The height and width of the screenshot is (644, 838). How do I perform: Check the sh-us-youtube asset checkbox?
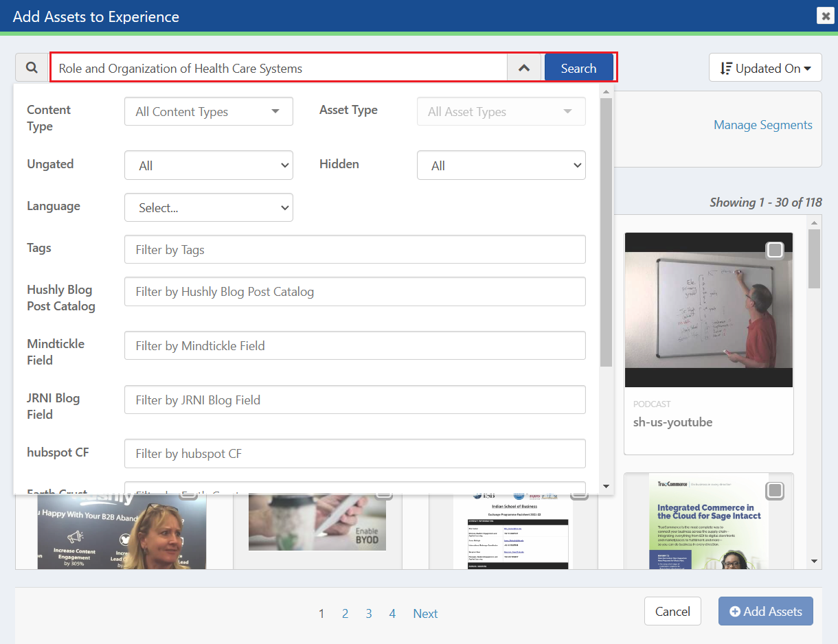tap(775, 251)
